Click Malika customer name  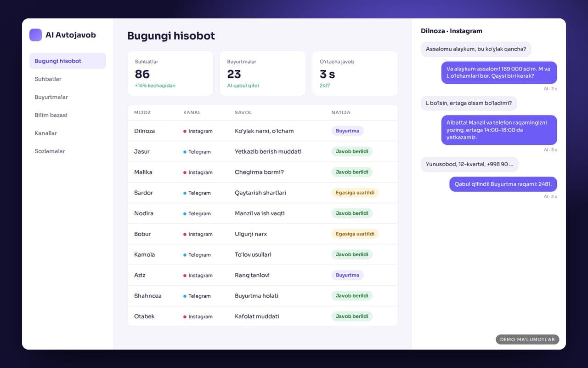click(x=143, y=172)
